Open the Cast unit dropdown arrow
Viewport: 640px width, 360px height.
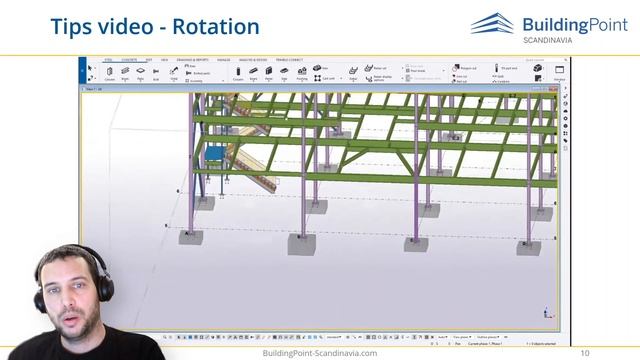point(341,78)
